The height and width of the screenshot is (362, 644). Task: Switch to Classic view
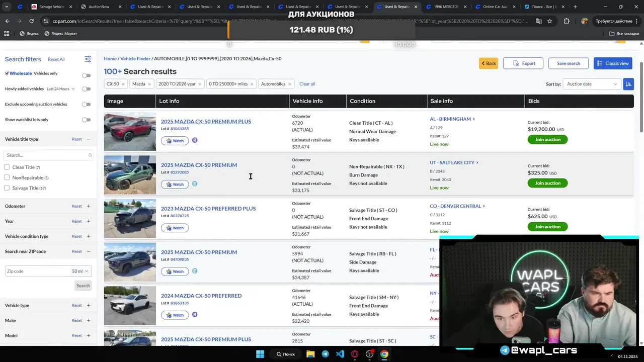click(612, 63)
